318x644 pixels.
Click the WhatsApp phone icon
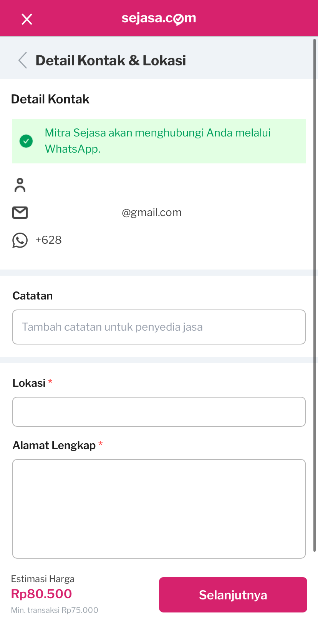pos(20,240)
